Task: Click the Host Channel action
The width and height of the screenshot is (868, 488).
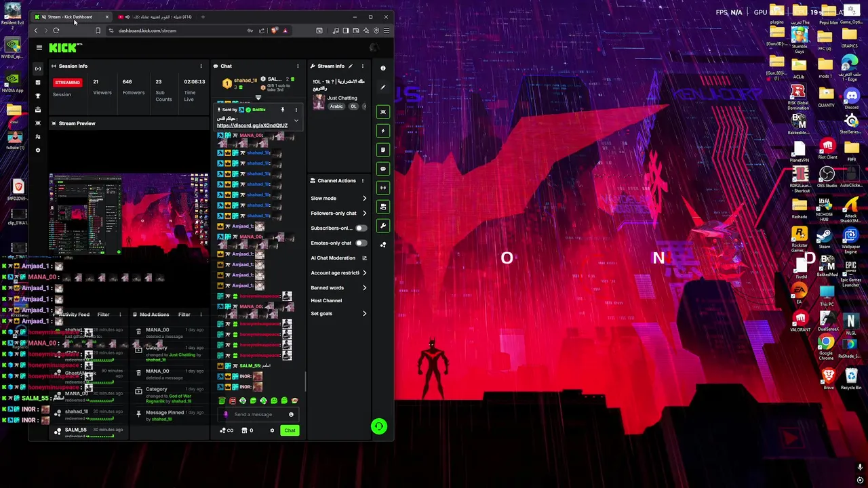Action: 326,301
